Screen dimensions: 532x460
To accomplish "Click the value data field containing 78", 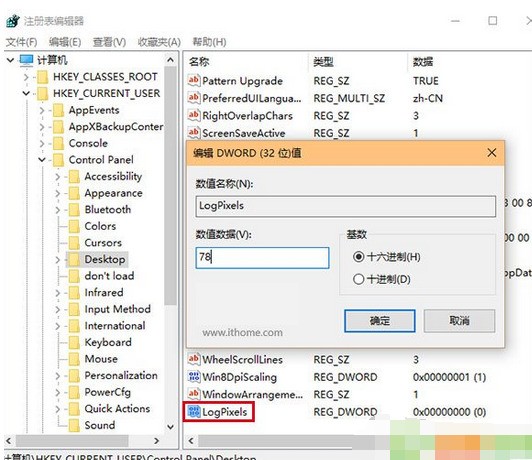I will click(x=262, y=257).
